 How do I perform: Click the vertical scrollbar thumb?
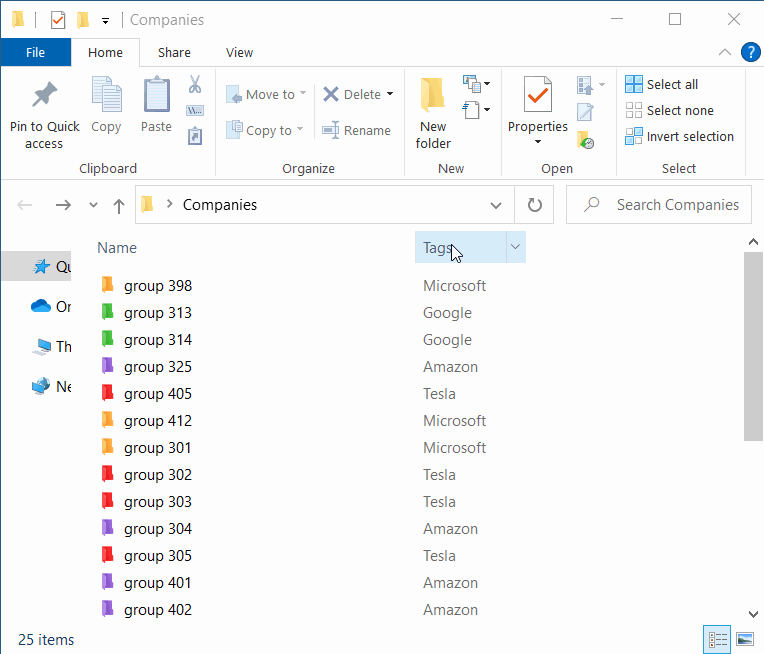(x=753, y=346)
